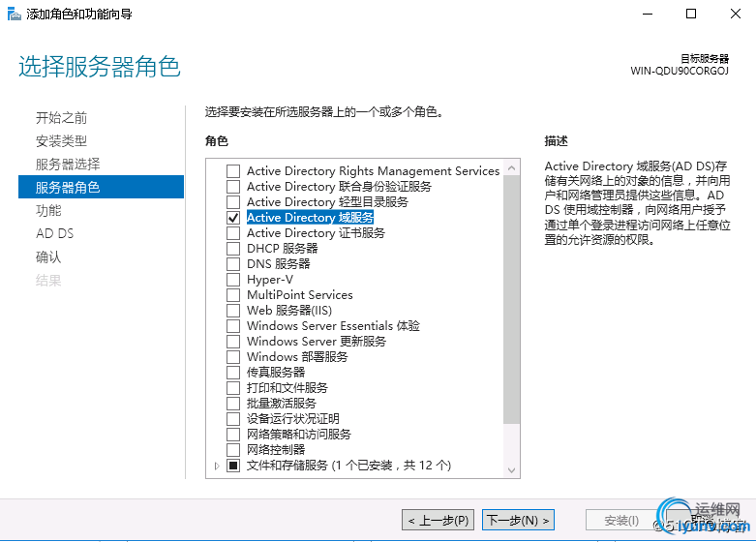756x542 pixels.
Task: Check Active Directory Rights Management Services checkbox
Action: point(233,171)
